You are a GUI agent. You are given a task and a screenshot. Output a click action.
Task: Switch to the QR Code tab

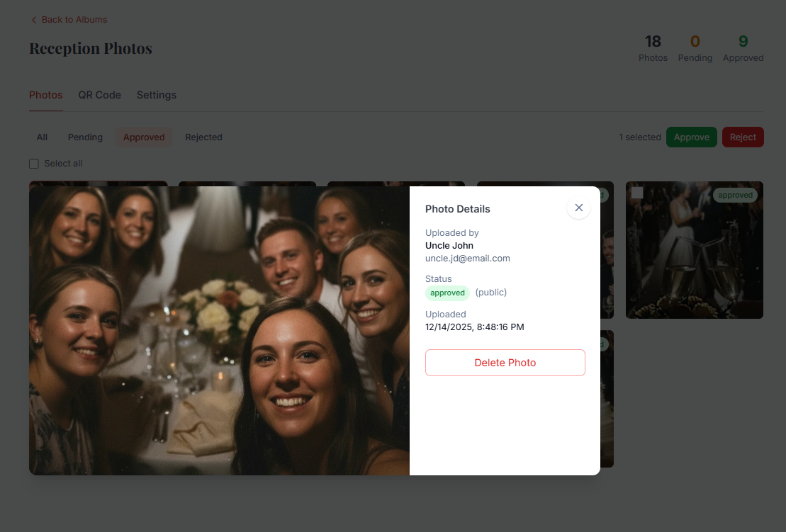coord(99,95)
